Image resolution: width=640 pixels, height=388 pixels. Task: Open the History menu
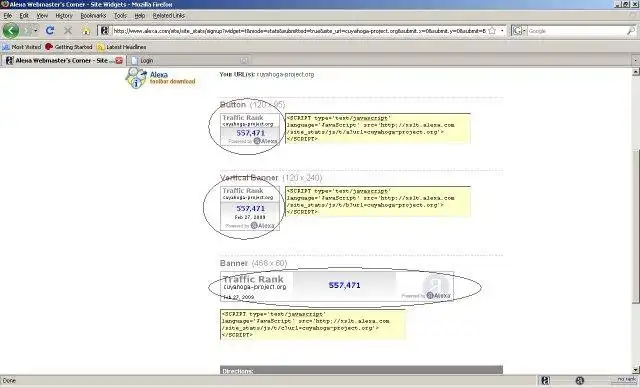pyautogui.click(x=64, y=16)
